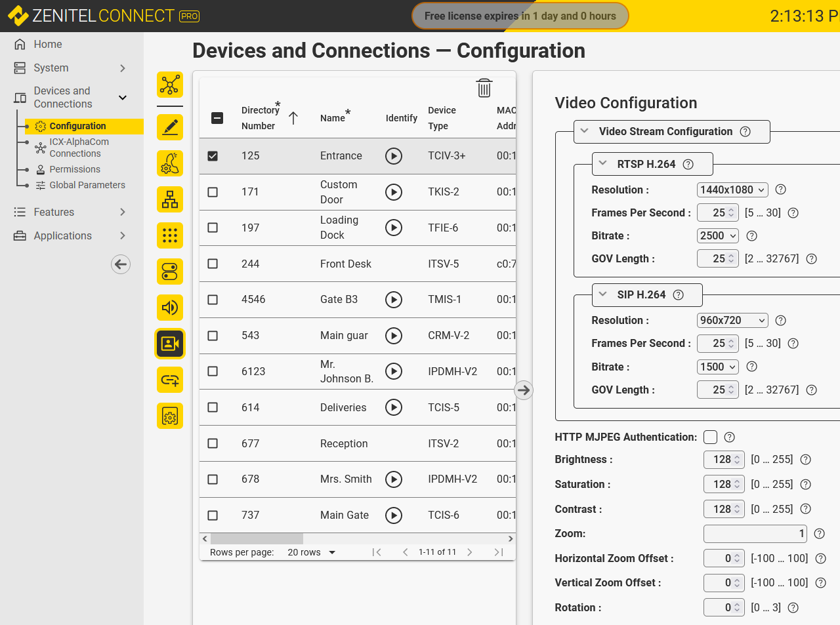Open the dial keypad grid icon
The height and width of the screenshot is (625, 840).
point(170,235)
